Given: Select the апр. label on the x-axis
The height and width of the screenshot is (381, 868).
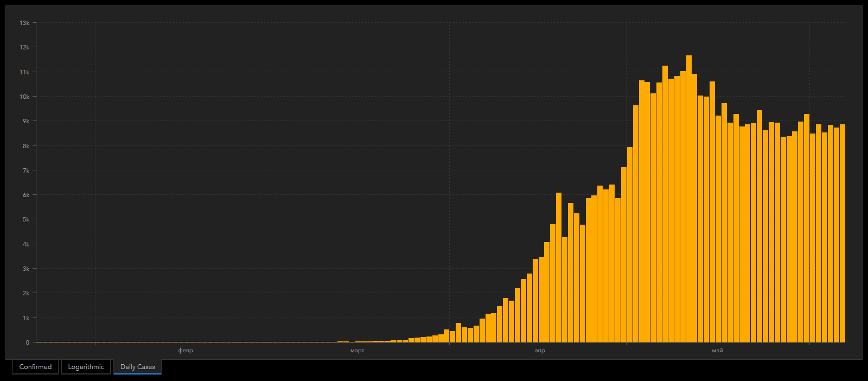Looking at the screenshot, I should [540, 351].
